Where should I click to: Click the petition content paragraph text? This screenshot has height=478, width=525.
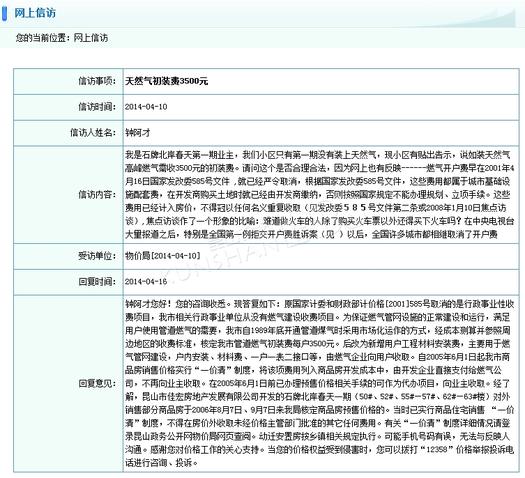(x=320, y=194)
